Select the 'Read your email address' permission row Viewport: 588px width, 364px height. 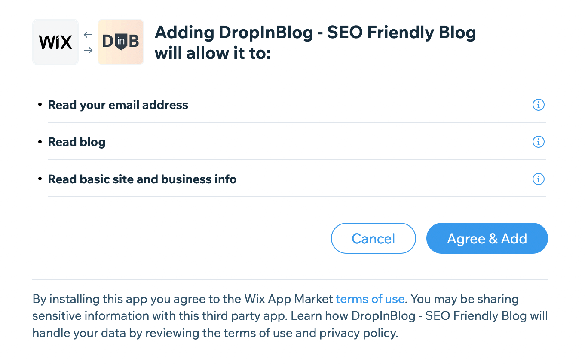click(118, 105)
